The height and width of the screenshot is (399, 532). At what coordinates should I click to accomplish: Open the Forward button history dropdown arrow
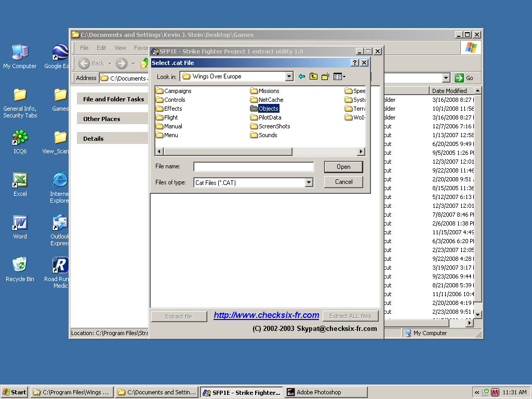(134, 63)
